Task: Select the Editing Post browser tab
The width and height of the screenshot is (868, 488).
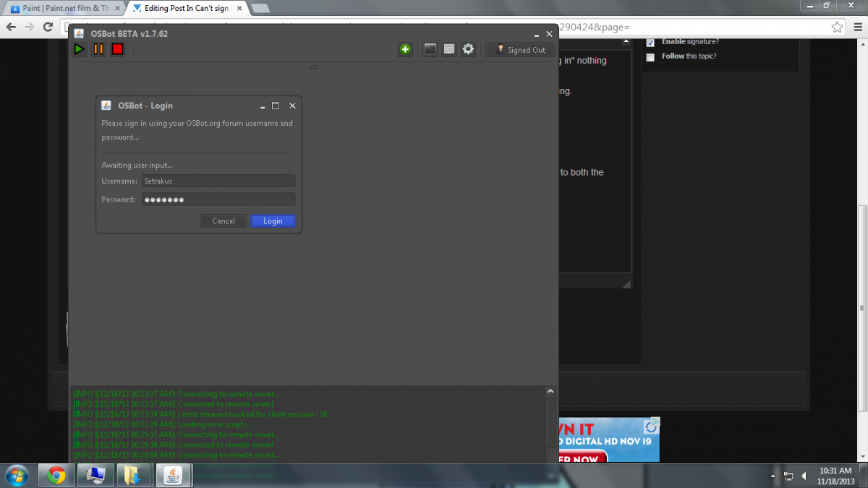Action: point(187,9)
